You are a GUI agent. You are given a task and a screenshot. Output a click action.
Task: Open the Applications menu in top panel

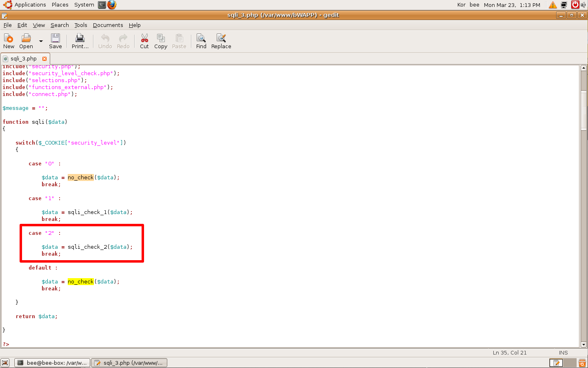30,5
